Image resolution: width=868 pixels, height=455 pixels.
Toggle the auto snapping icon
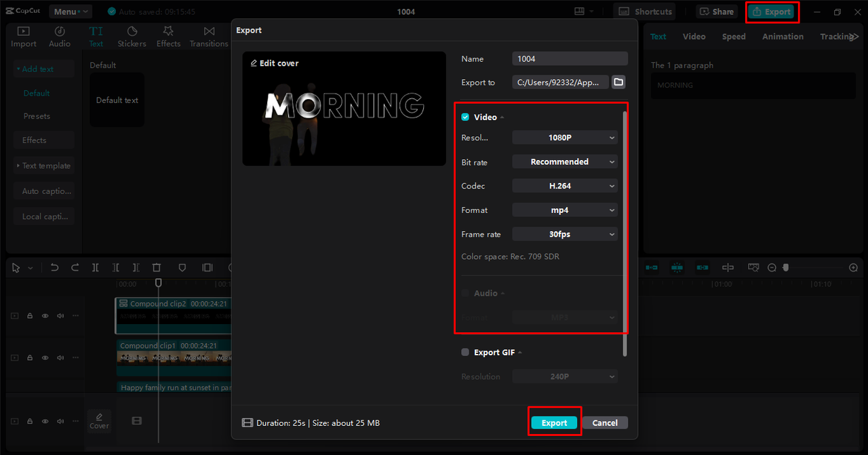(x=677, y=268)
